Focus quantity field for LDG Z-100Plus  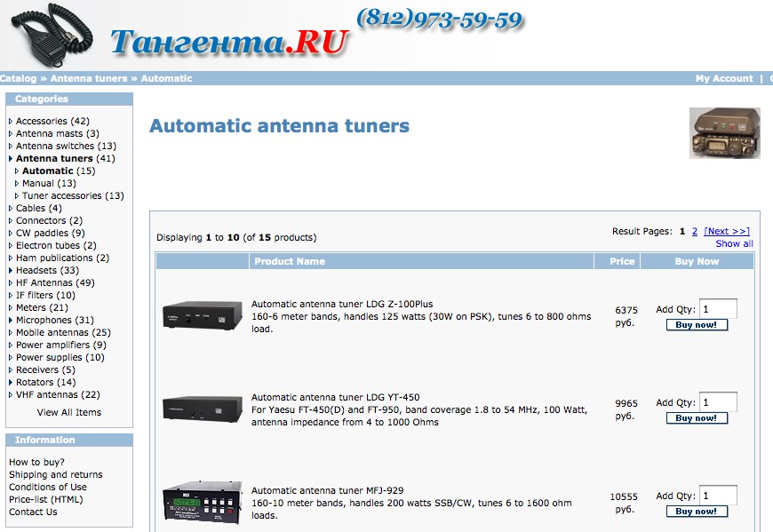point(718,309)
